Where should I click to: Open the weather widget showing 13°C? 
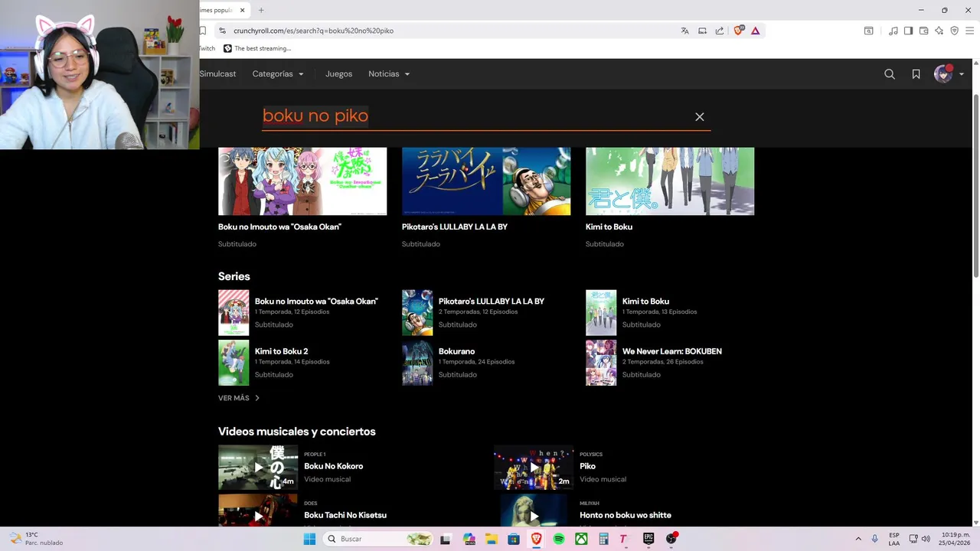pyautogui.click(x=34, y=539)
